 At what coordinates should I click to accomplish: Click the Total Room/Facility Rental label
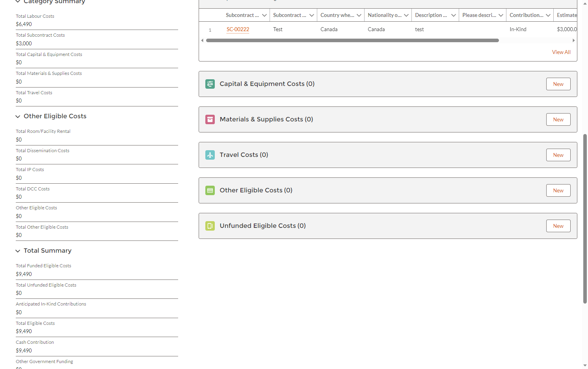coord(43,131)
